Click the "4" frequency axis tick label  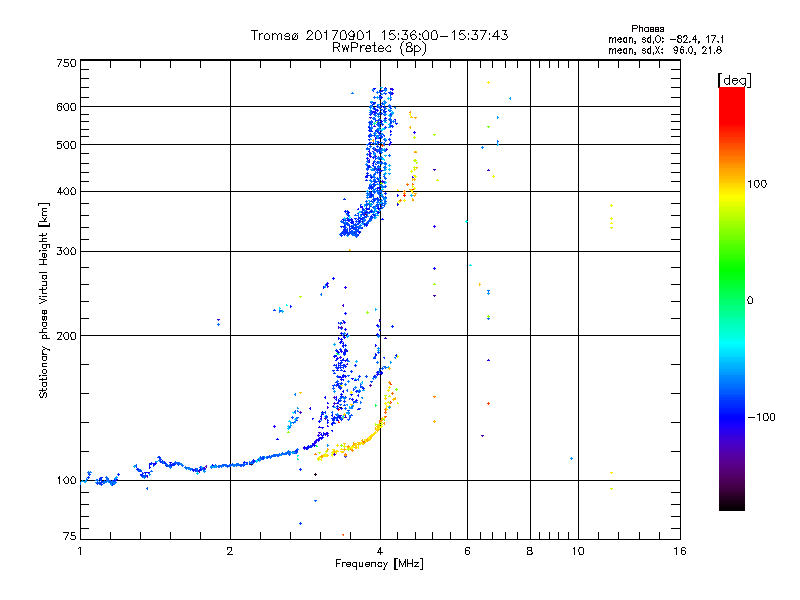click(x=380, y=551)
